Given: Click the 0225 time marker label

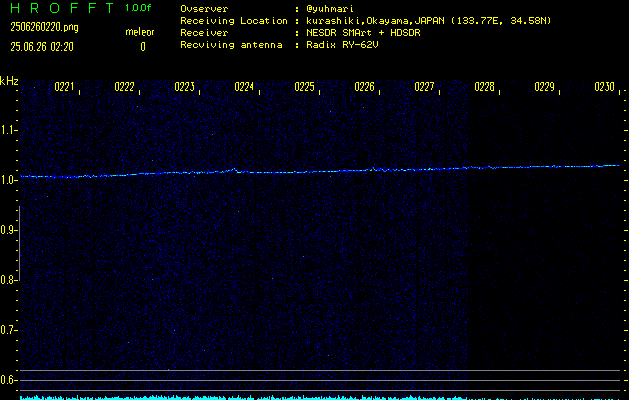Looking at the screenshot, I should 304,87.
